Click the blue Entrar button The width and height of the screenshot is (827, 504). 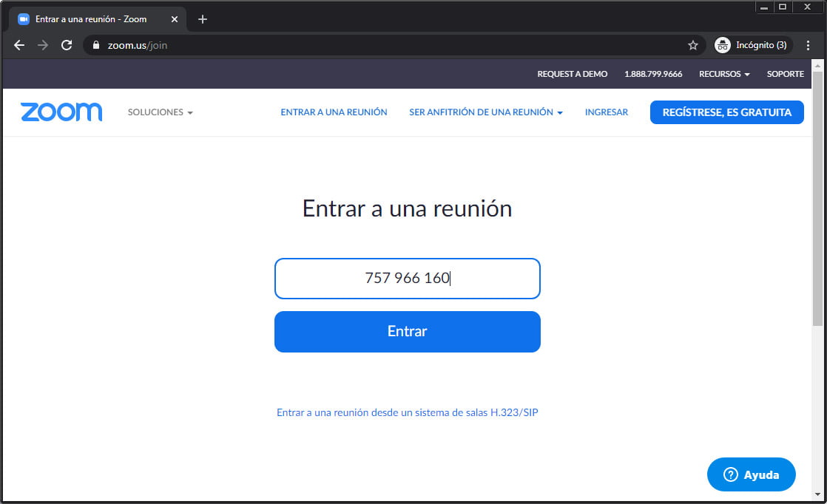pos(407,332)
